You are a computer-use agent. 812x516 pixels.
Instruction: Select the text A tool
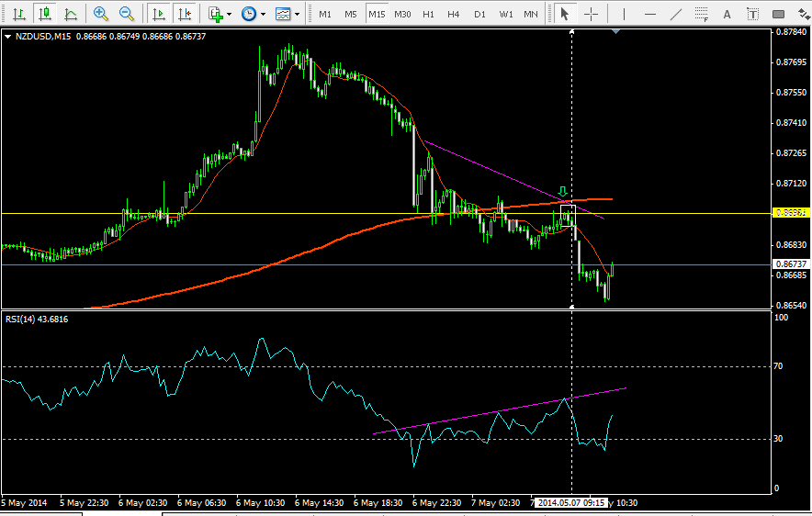[727, 14]
